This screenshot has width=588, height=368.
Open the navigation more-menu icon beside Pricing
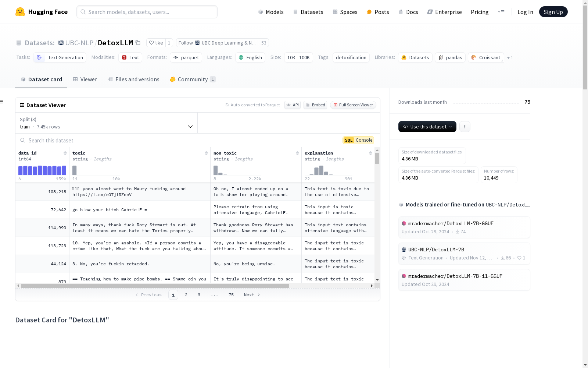(501, 12)
